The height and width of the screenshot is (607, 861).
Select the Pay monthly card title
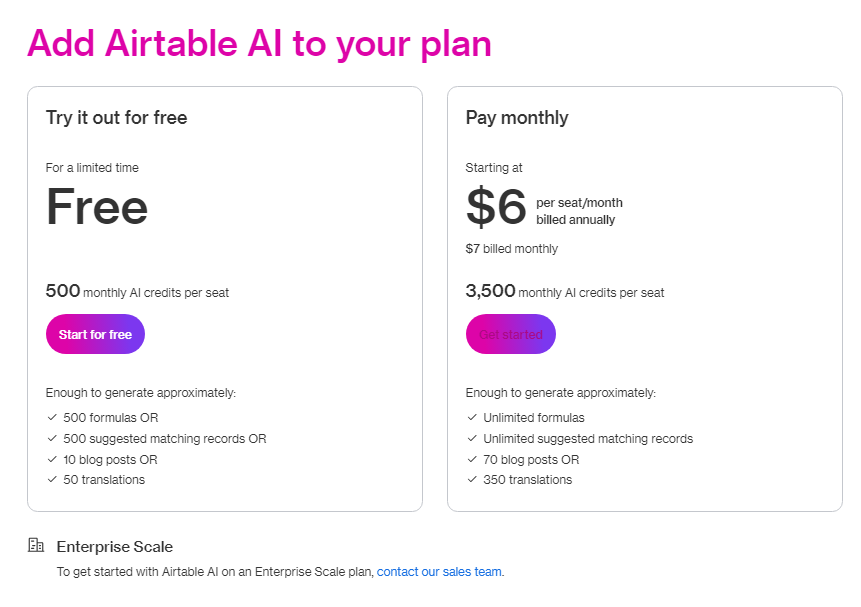516,118
